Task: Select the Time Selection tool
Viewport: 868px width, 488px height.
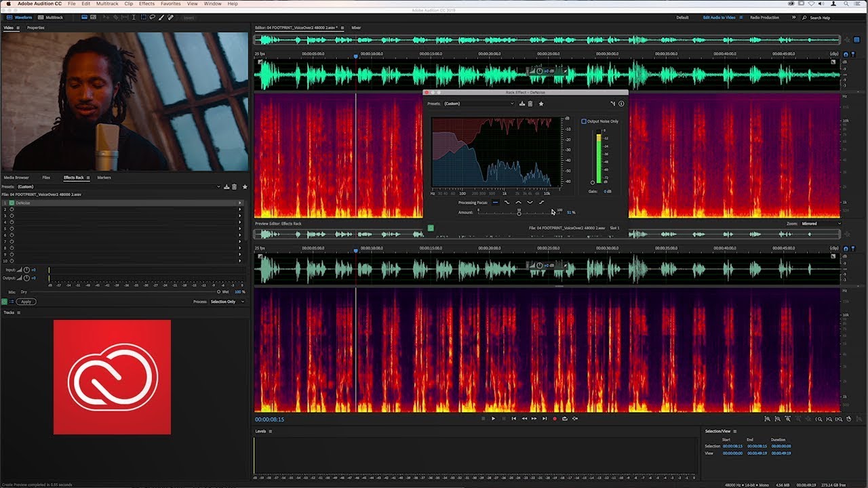Action: coord(134,18)
